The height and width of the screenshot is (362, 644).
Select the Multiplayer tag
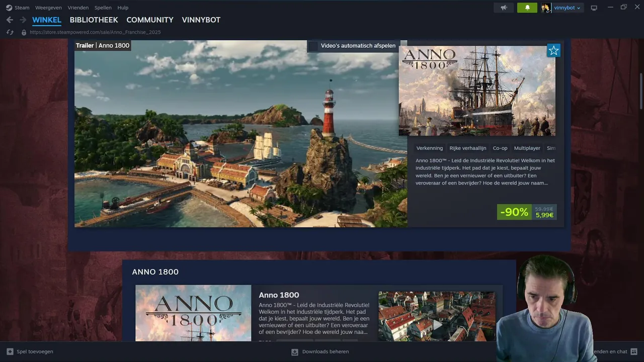tap(527, 148)
